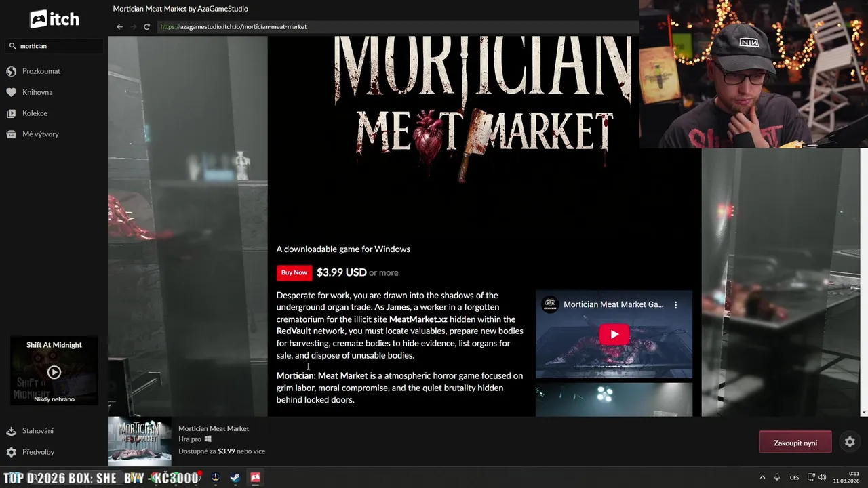
Task: Click the rocket launcher taskbar icon
Action: pos(216,478)
